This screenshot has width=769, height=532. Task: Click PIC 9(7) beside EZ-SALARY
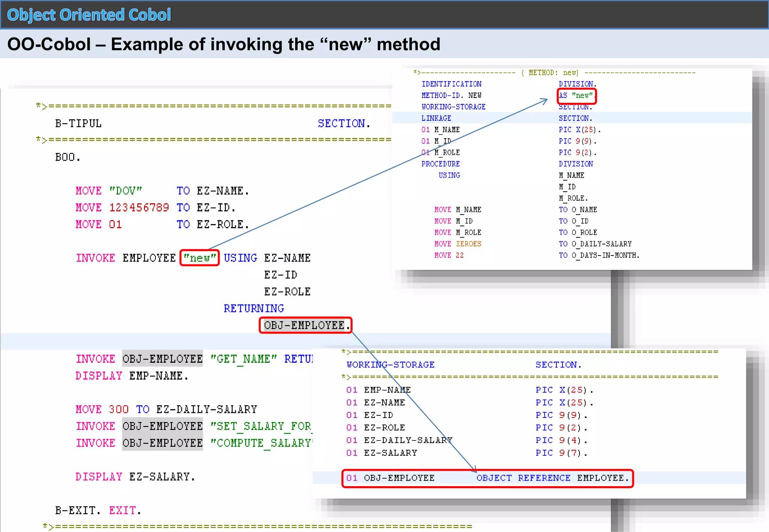(562, 453)
